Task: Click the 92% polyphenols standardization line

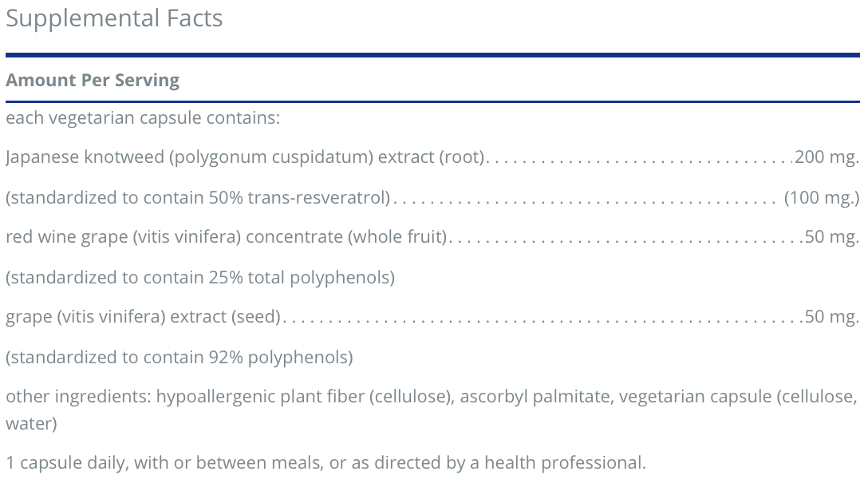Action: coord(179,357)
